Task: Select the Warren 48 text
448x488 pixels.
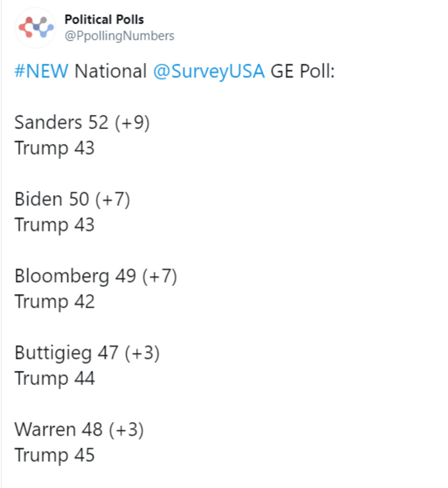Action: [x=58, y=429]
